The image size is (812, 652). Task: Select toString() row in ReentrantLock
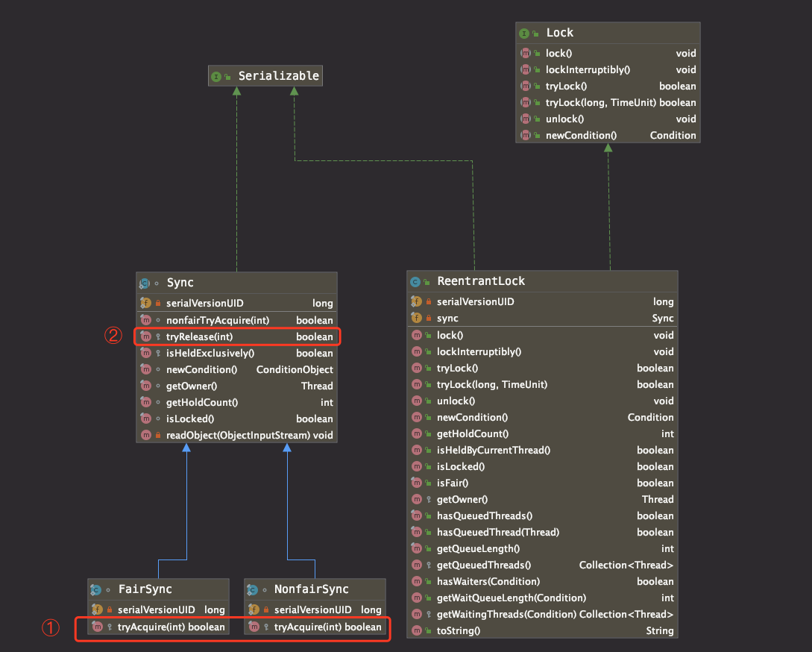pos(542,631)
